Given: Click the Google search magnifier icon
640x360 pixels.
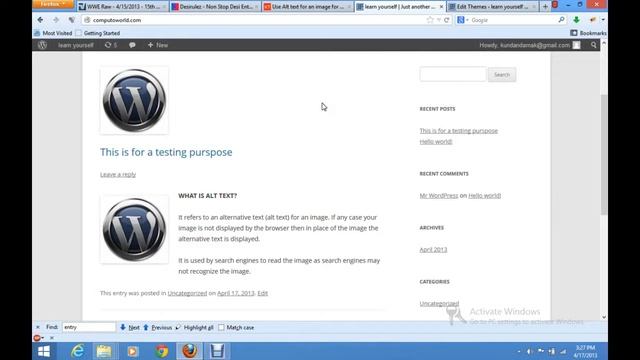Looking at the screenshot, I should (x=561, y=20).
